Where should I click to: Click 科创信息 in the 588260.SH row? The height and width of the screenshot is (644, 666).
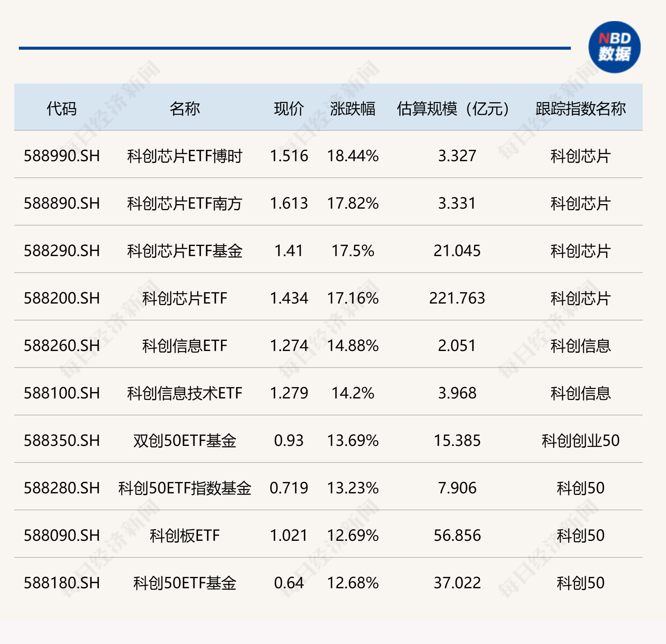click(x=580, y=346)
